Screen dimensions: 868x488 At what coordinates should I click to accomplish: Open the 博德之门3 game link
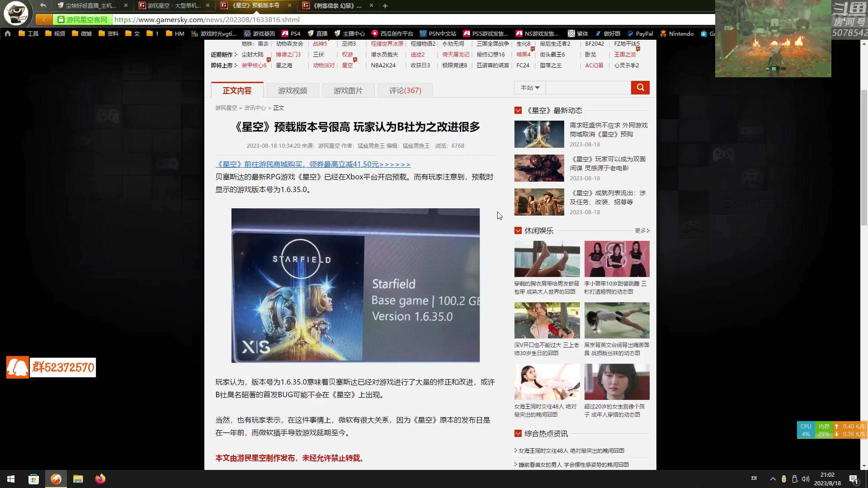click(288, 54)
